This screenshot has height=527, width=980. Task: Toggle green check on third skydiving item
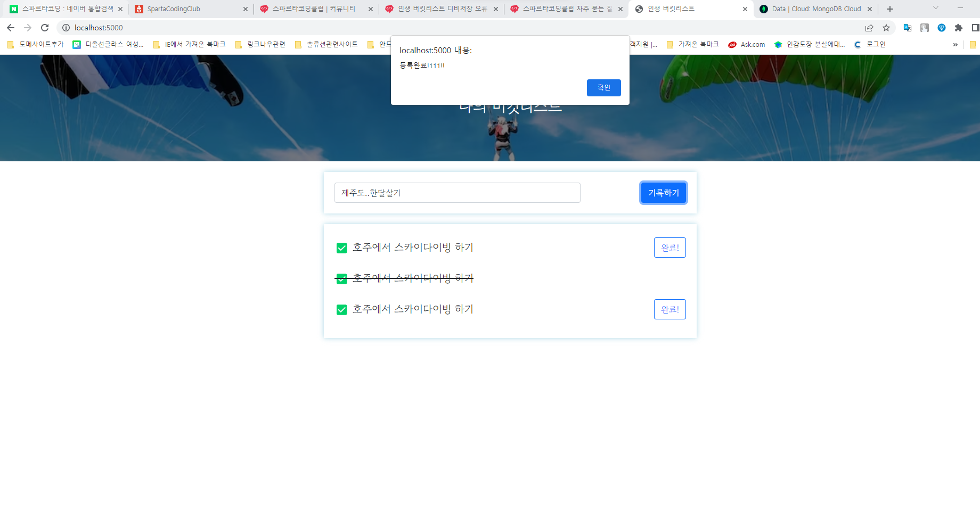[x=342, y=310]
